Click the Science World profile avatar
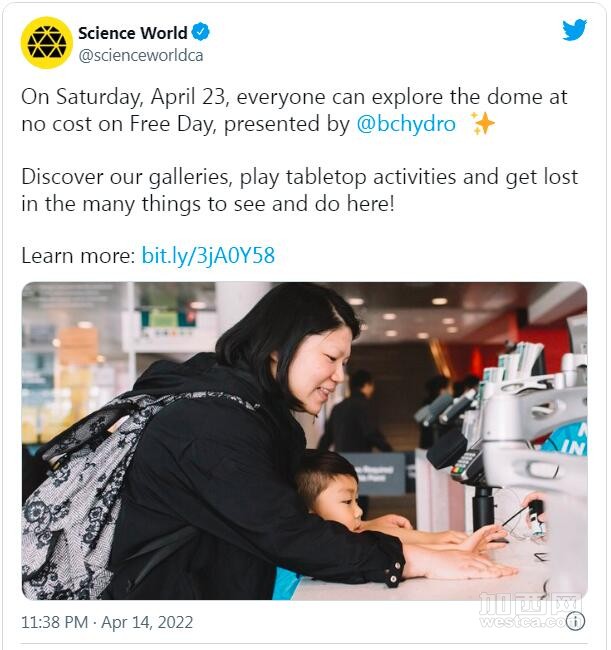This screenshot has height=650, width=611. click(x=46, y=43)
